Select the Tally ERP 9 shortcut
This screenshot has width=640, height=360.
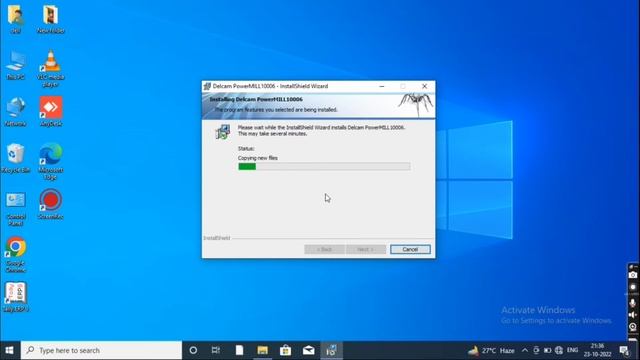pyautogui.click(x=16, y=297)
